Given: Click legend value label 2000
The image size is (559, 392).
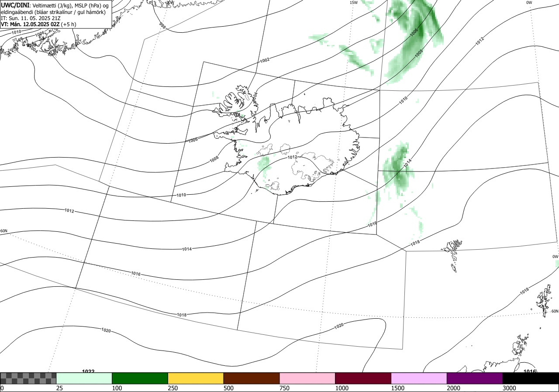Looking at the screenshot, I should [454, 388].
